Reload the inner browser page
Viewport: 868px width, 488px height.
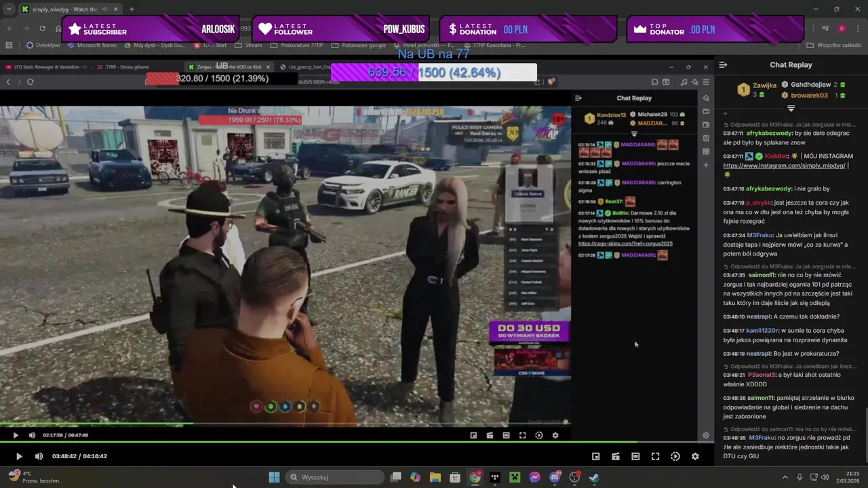coord(30,82)
